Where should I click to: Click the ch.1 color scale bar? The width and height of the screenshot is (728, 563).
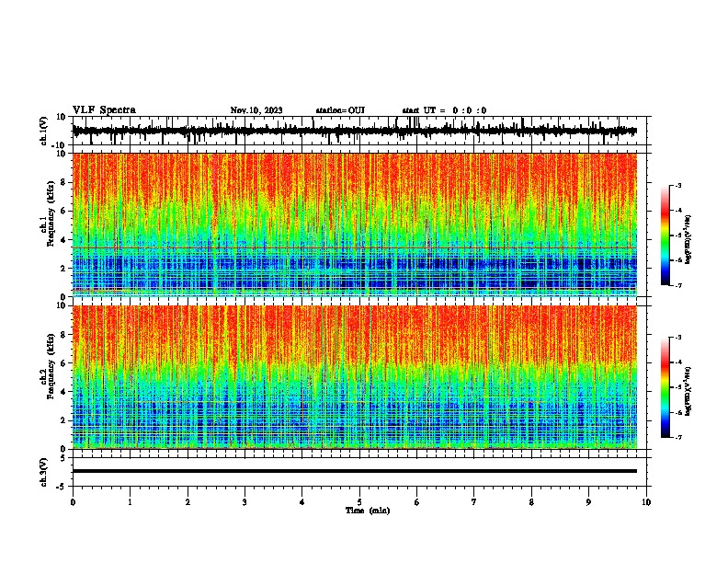665,236
